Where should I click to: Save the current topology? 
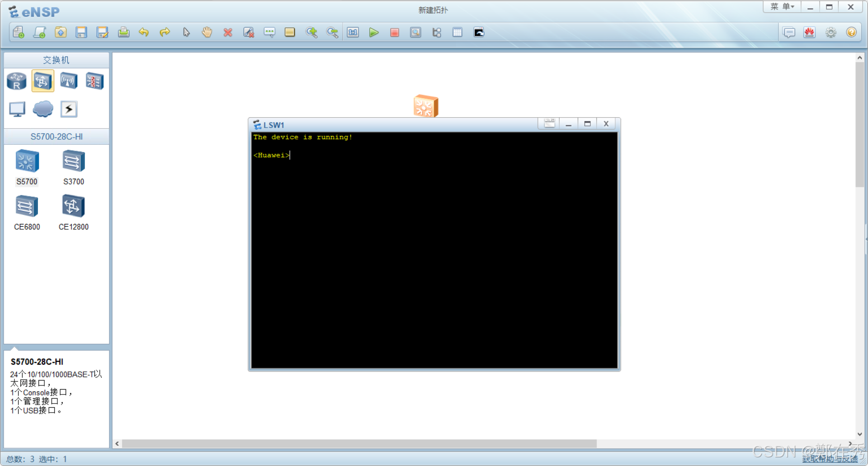coord(81,32)
